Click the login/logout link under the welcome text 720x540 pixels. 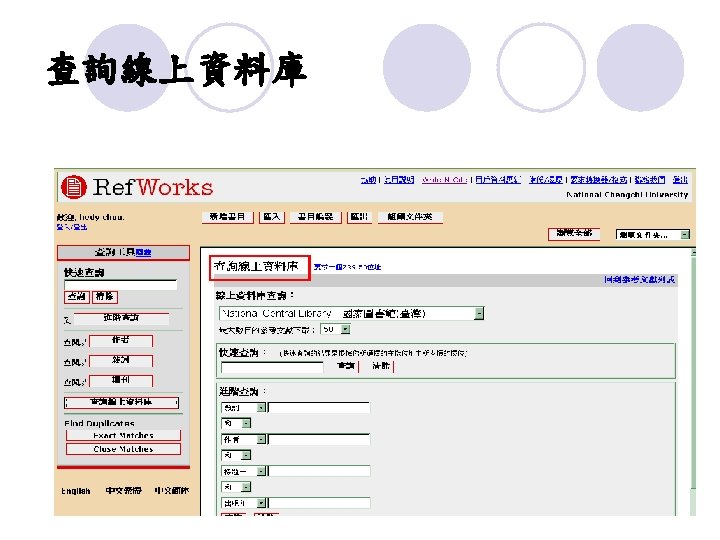[x=72, y=227]
